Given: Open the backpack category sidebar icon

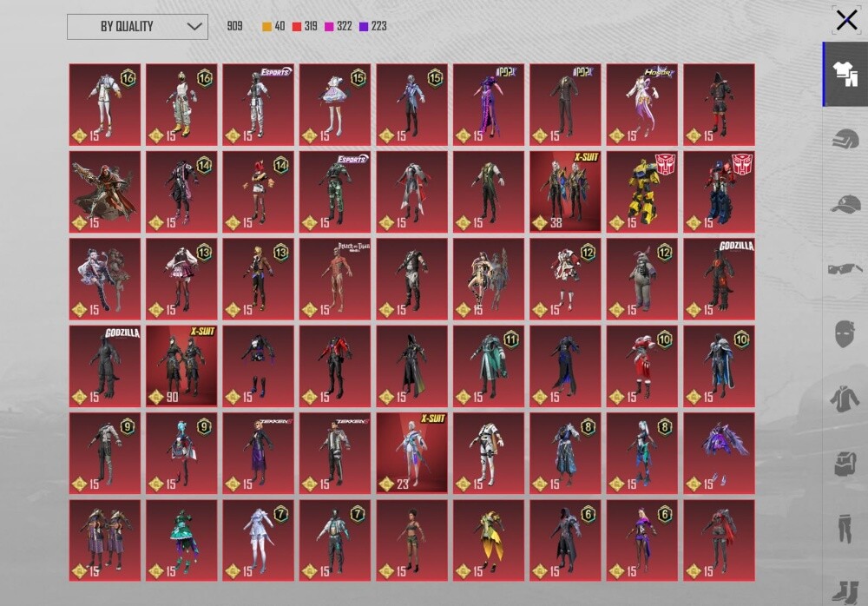Looking at the screenshot, I should tap(845, 463).
